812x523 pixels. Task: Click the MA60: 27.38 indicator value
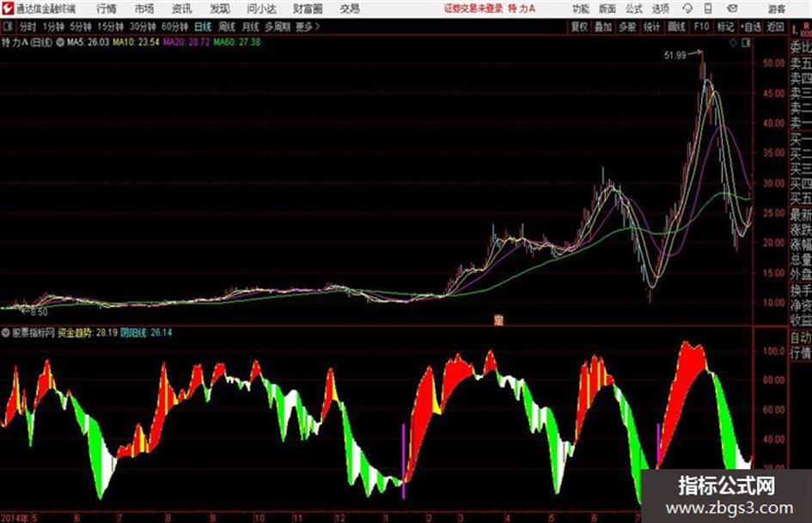(x=236, y=42)
